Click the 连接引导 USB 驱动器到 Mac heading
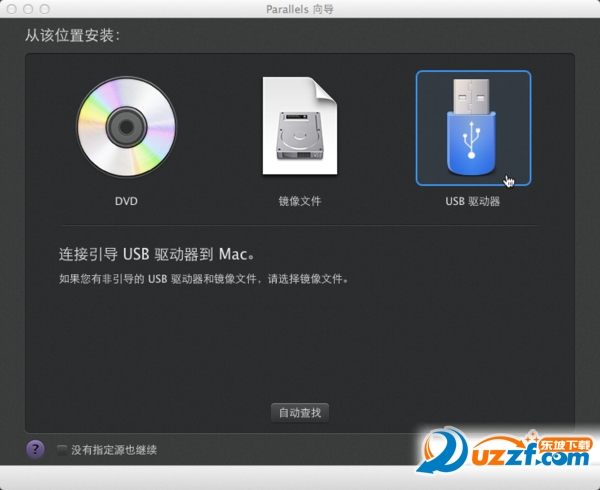Viewport: 600px width, 490px height. [x=156, y=254]
